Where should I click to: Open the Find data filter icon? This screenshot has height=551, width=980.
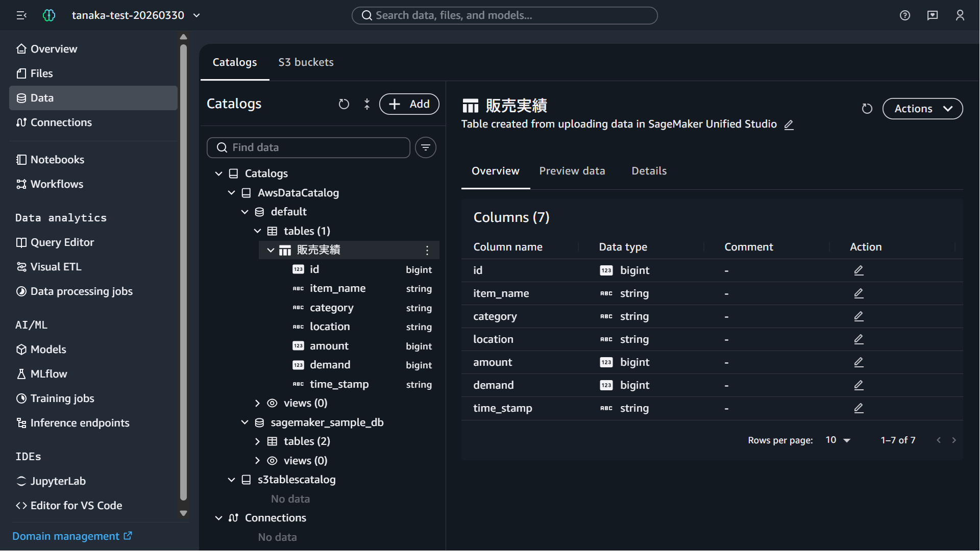[x=426, y=147]
